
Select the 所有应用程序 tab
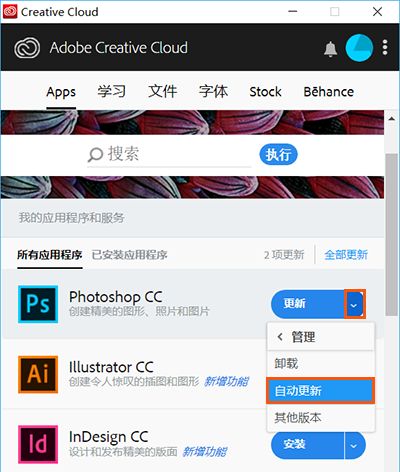[x=50, y=255]
